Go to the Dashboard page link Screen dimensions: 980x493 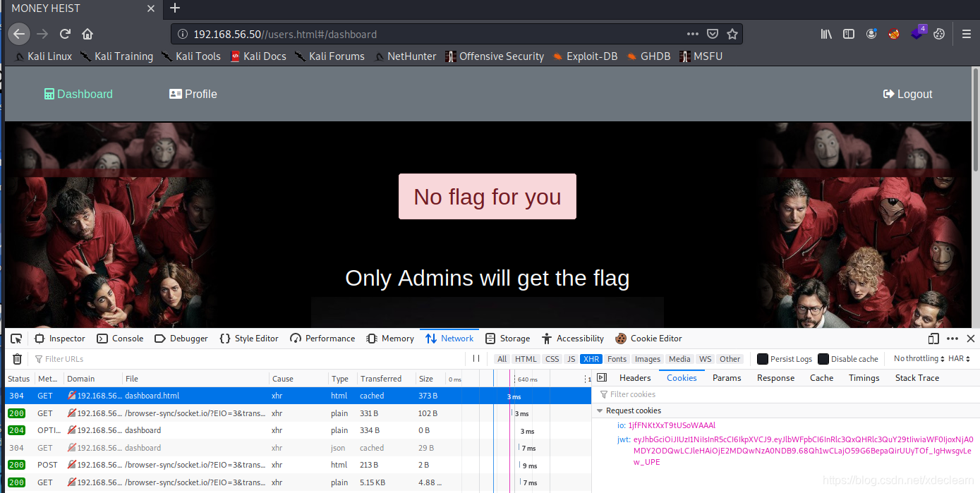[78, 94]
